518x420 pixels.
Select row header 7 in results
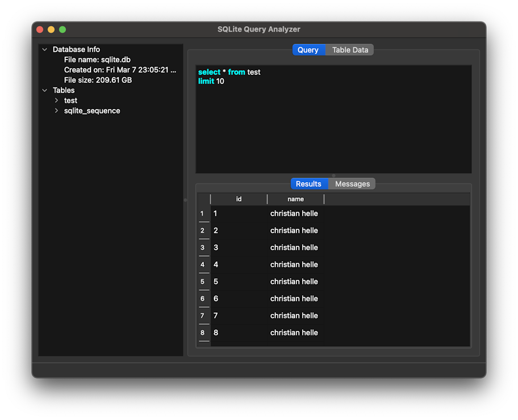tap(204, 316)
